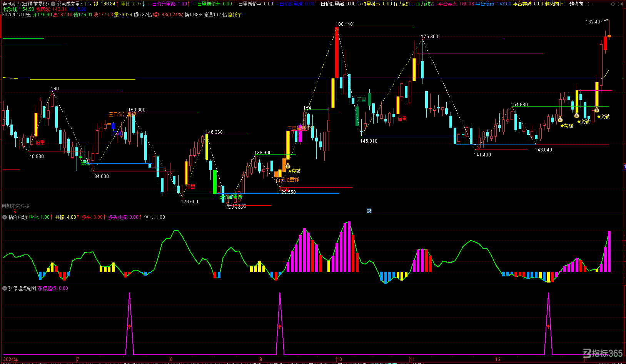Click the tall red candle at 180.140
Viewport: 626px width, 364px height.
click(337, 53)
